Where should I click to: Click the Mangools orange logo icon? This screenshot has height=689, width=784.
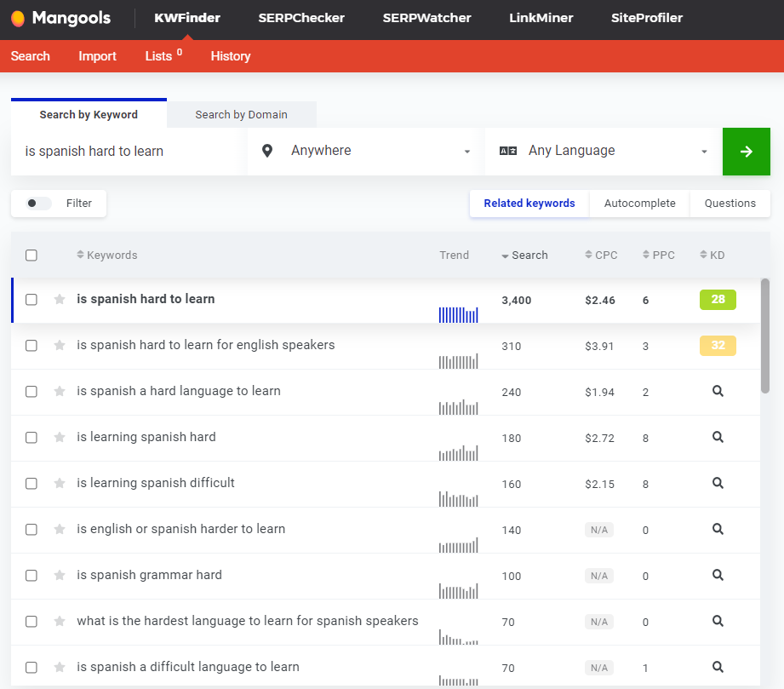click(x=18, y=19)
